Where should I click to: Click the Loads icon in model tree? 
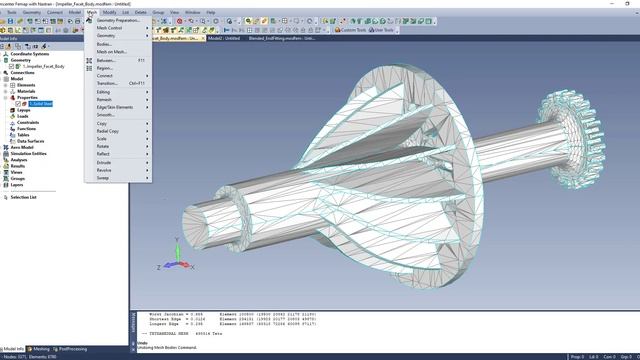click(x=12, y=116)
